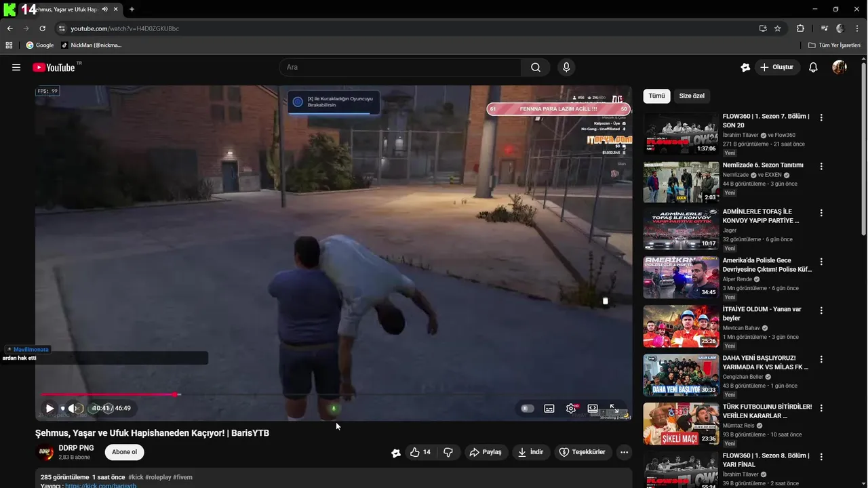This screenshot has width=868, height=488.
Task: Open FLOW360 Sezon 7. Bölüm thumbnail
Action: click(681, 134)
